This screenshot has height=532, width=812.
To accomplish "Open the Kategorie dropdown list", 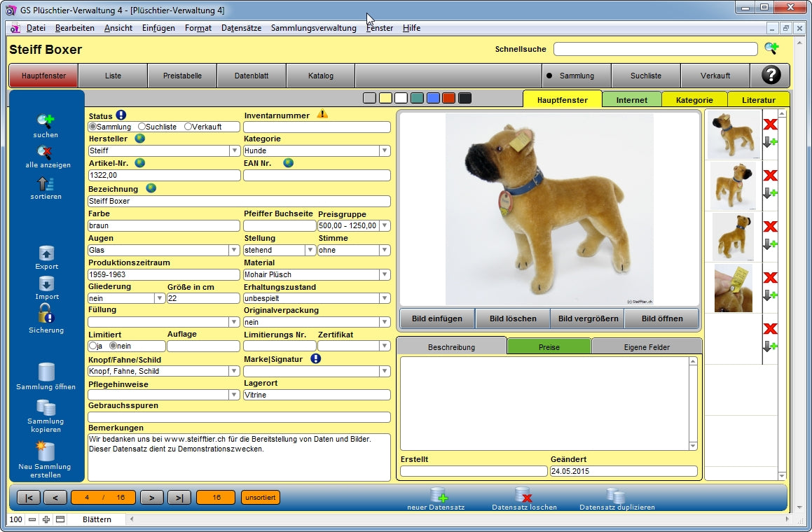I will (x=385, y=150).
